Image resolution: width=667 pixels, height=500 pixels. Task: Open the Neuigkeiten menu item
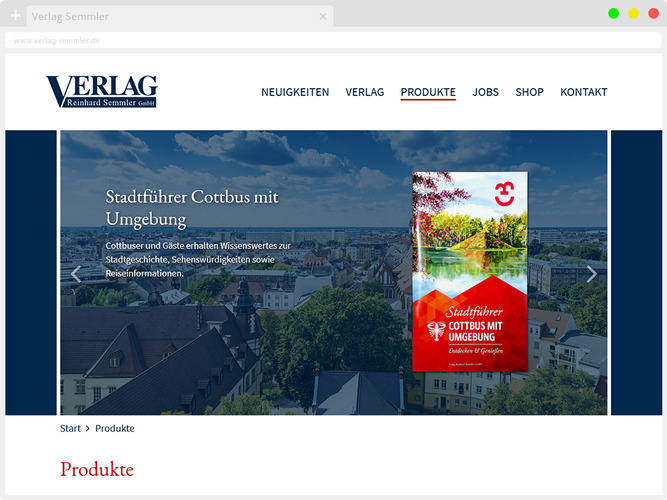(x=295, y=92)
